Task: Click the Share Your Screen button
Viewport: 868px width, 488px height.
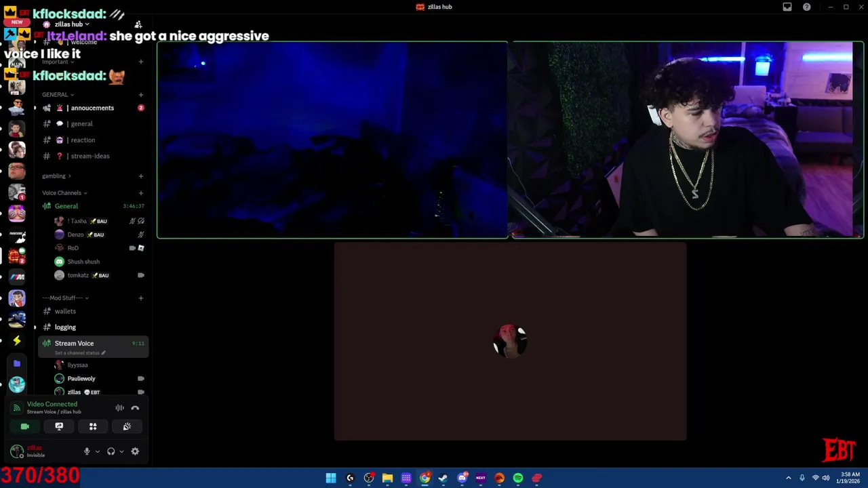Action: pos(59,426)
